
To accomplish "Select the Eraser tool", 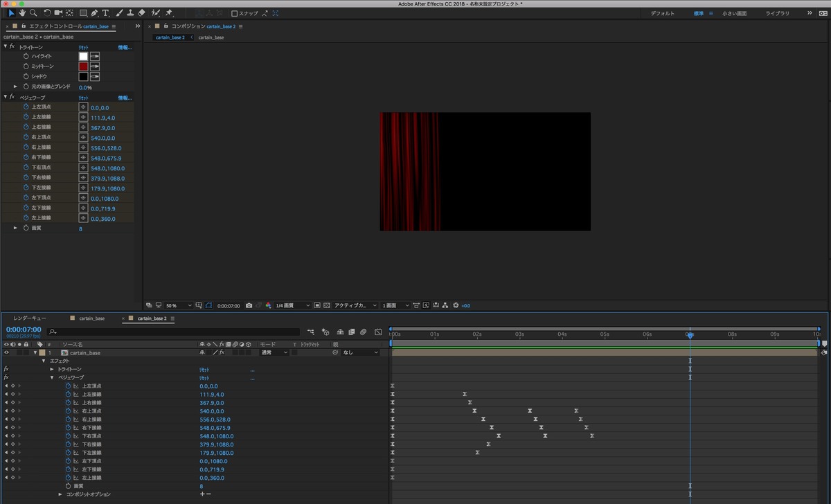I will 141,13.
